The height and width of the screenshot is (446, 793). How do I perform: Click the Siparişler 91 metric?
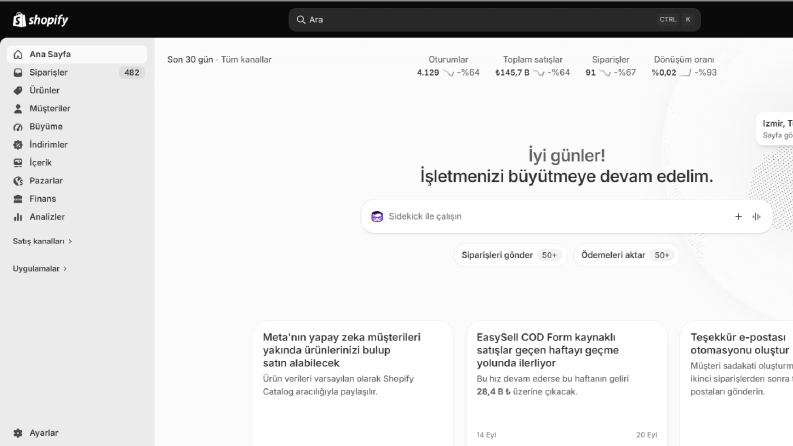(610, 66)
